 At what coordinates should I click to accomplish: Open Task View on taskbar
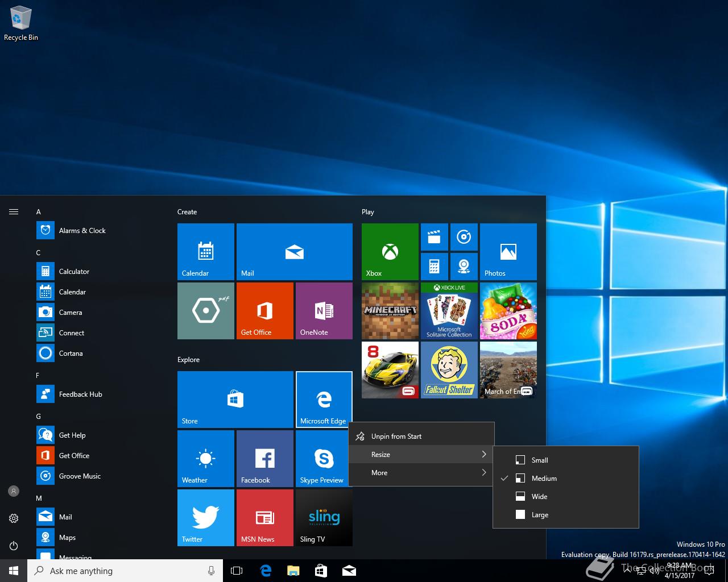click(237, 571)
